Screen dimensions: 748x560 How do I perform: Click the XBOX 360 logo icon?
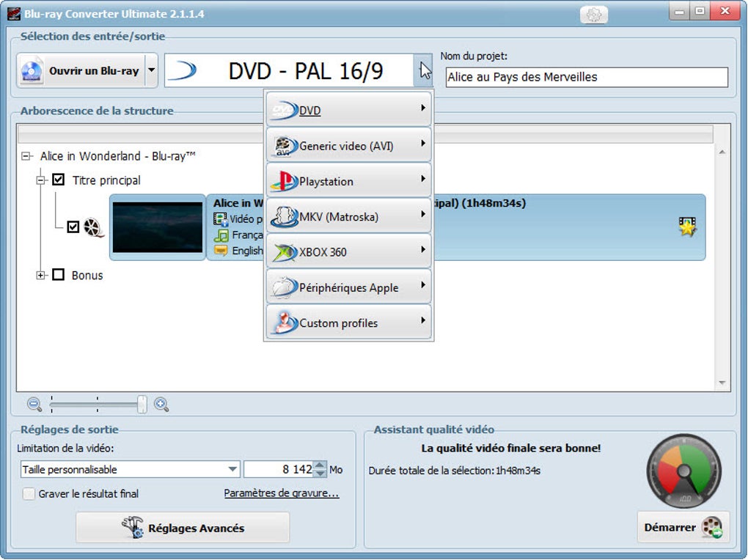click(x=284, y=252)
